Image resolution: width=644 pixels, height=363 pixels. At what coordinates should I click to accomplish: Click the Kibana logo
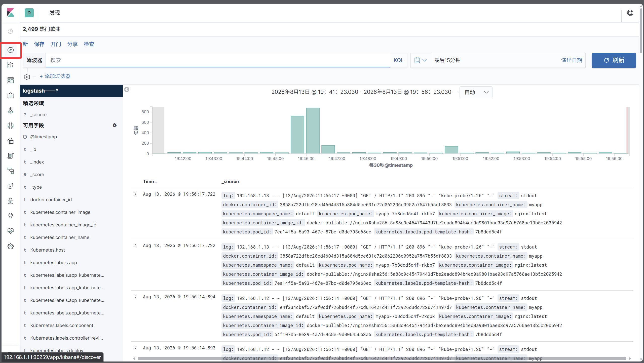[11, 13]
